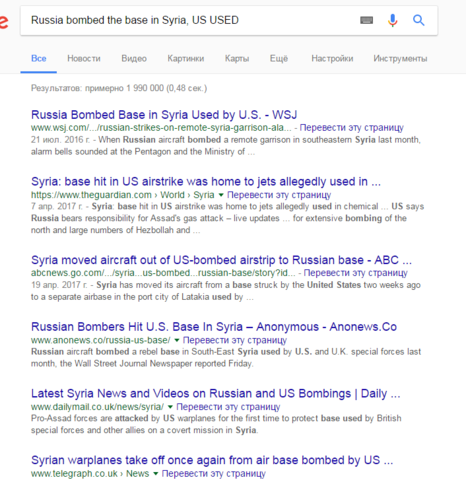The height and width of the screenshot is (480, 466).
Task: Open the on-screen keyboard icon
Action: pyautogui.click(x=366, y=20)
